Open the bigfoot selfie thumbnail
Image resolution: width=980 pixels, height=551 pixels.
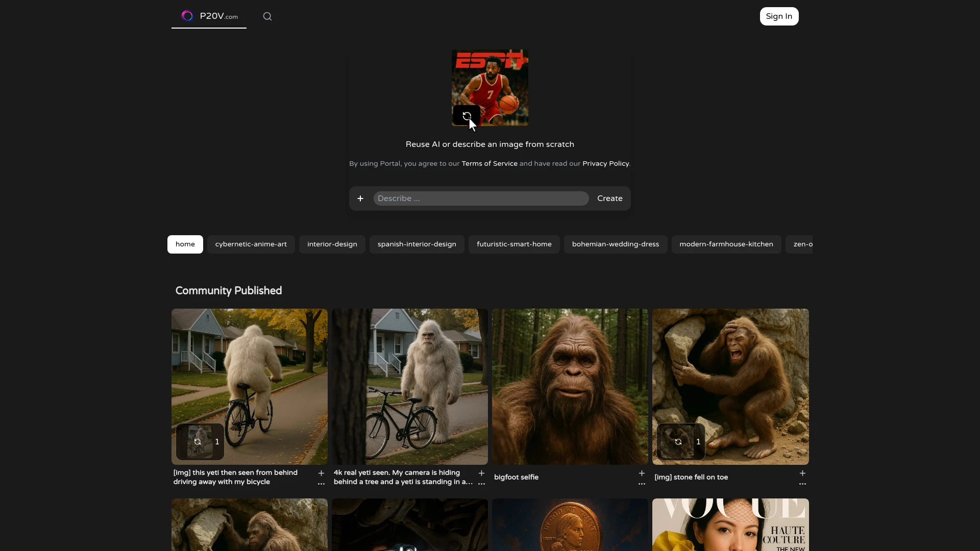pyautogui.click(x=570, y=386)
